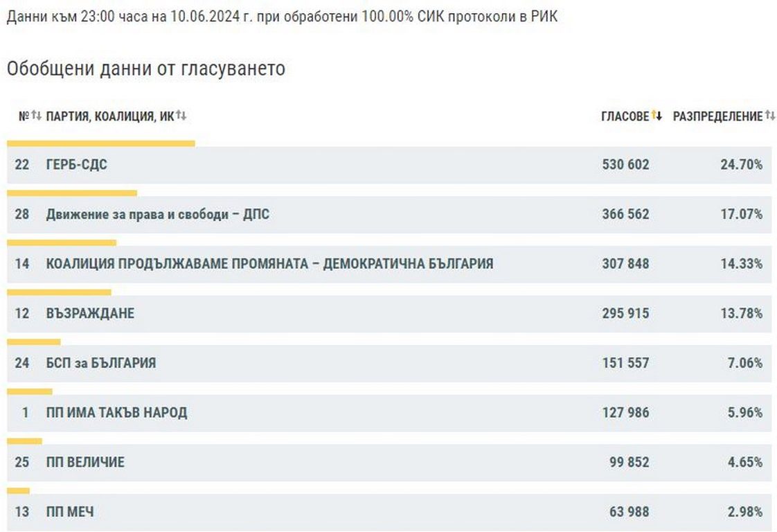The height and width of the screenshot is (532, 777).
Task: Select the ГЕРБ-СДС party row
Action: pos(77,165)
